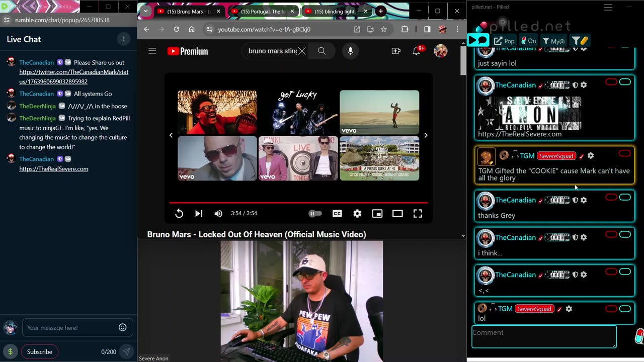644x362 pixels.
Task: Click SevereSquad badge on TGM lol message
Action: pos(534,309)
